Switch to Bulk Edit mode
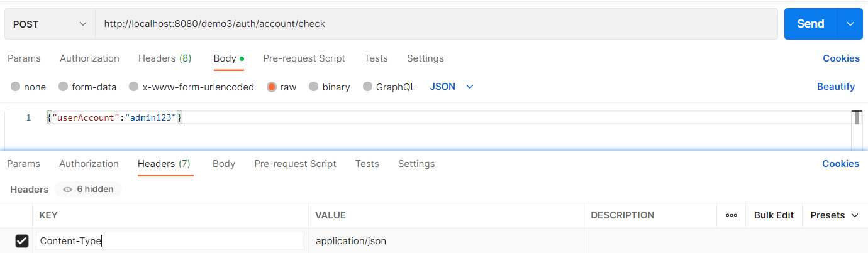The height and width of the screenshot is (253, 868). click(x=774, y=215)
